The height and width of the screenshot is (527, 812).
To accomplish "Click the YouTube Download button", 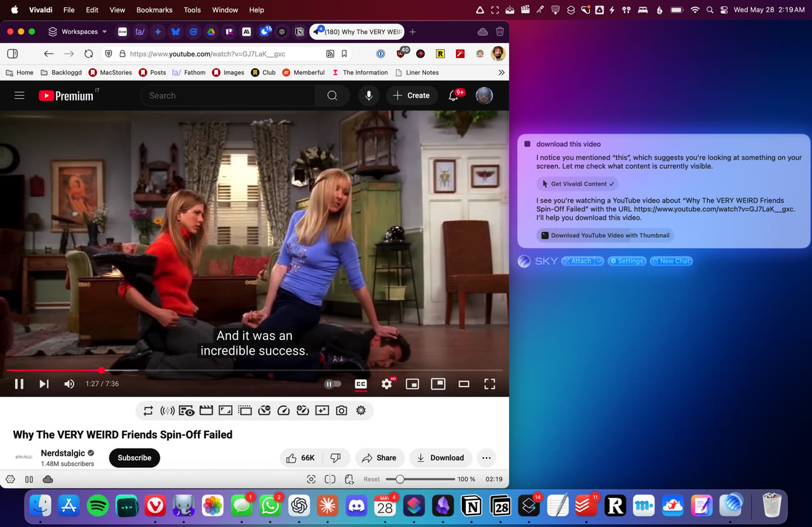I will coord(440,458).
